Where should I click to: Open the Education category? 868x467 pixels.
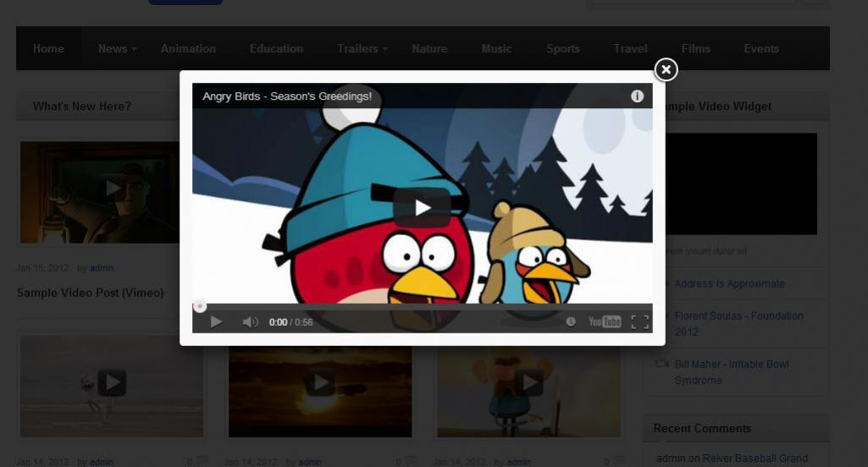pyautogui.click(x=276, y=49)
